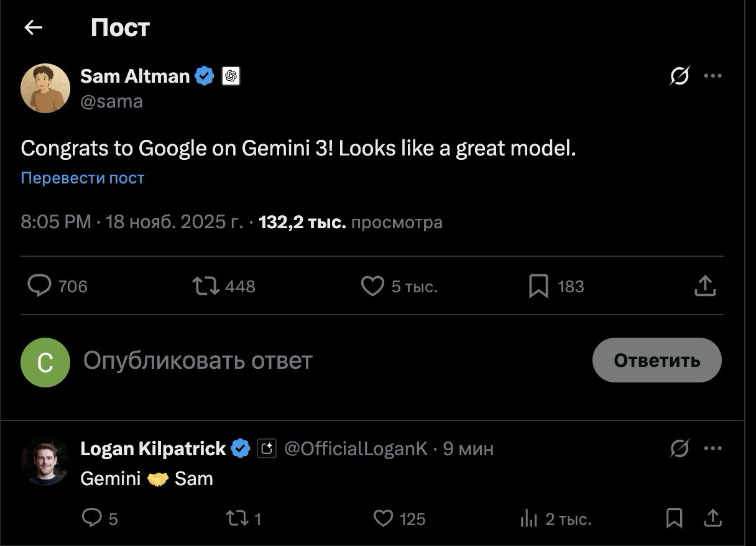Like Sam Altman's post
The image size is (756, 546).
click(x=372, y=286)
